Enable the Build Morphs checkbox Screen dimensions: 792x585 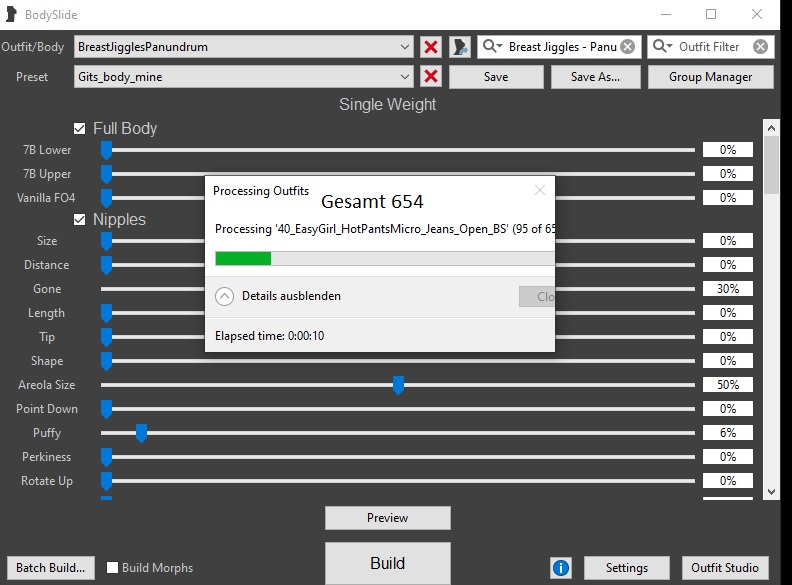(113, 568)
